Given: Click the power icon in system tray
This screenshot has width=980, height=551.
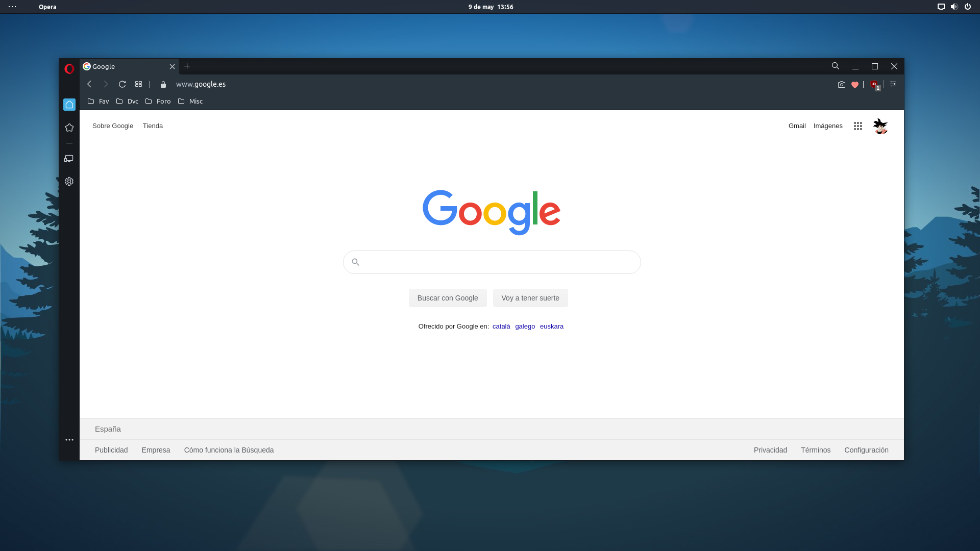Looking at the screenshot, I should (x=967, y=7).
